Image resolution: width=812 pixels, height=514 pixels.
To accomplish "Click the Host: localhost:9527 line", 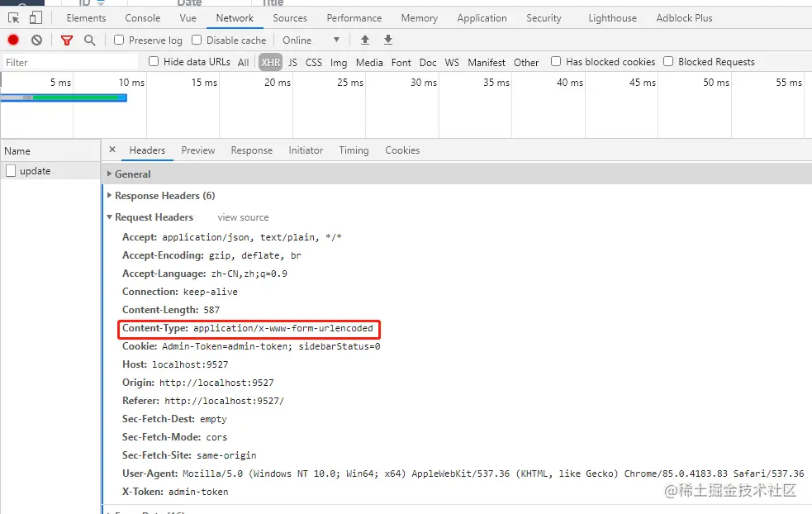I will [x=175, y=364].
